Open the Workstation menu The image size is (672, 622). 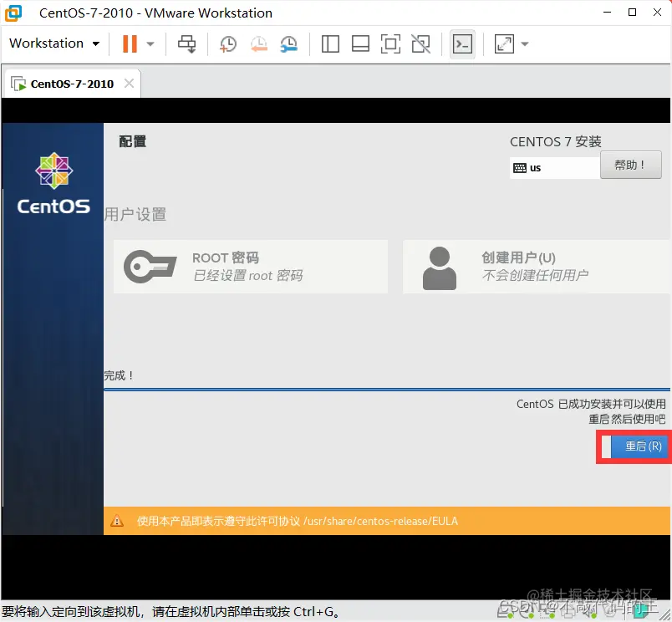click(x=54, y=43)
